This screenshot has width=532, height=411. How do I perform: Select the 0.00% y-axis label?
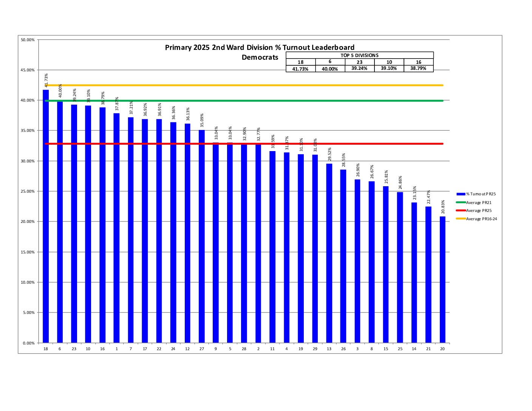29,343
